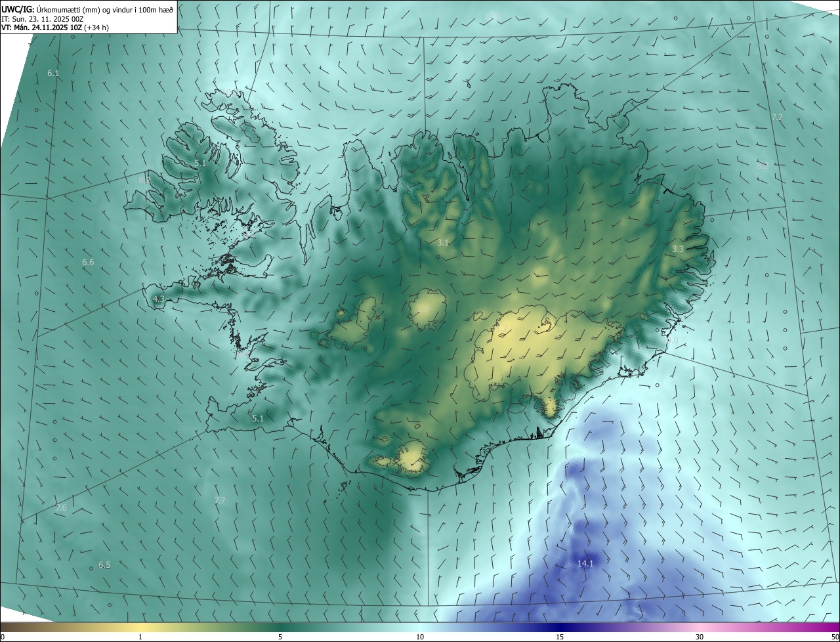This screenshot has height=642, width=840.
Task: Click the 0 tick on the color scale
Action: pyautogui.click(x=3, y=637)
